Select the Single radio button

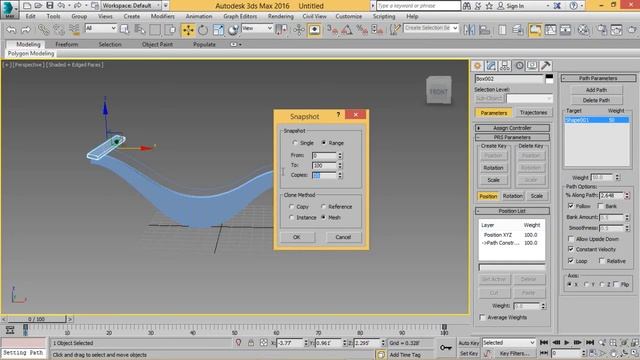295,143
